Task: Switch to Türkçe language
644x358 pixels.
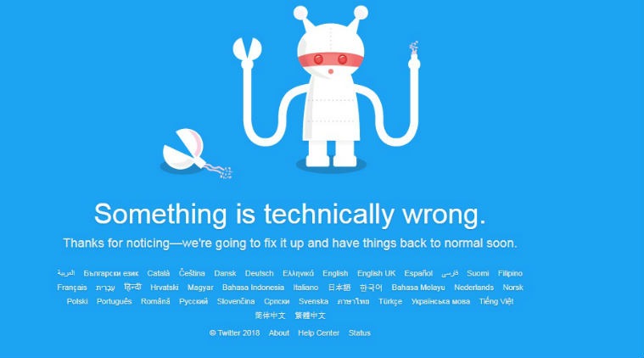Action: [390, 301]
